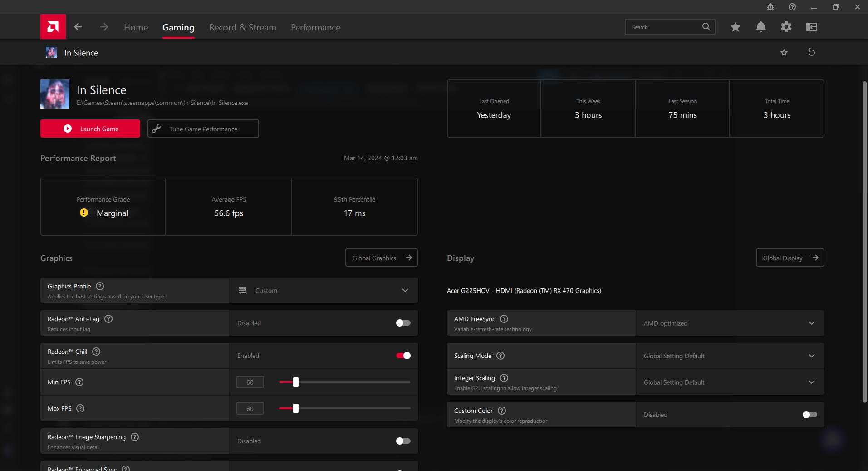Open the notifications bell
Screen dimensions: 868x471
[761, 27]
